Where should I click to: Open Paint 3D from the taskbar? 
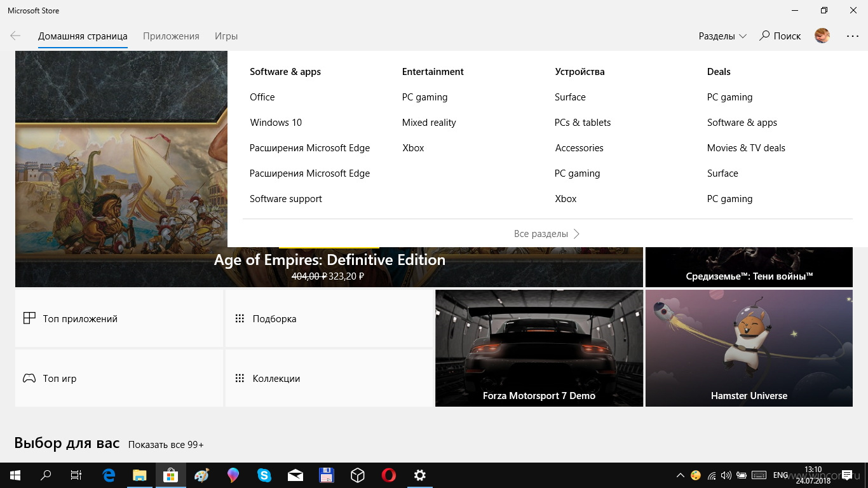click(233, 475)
